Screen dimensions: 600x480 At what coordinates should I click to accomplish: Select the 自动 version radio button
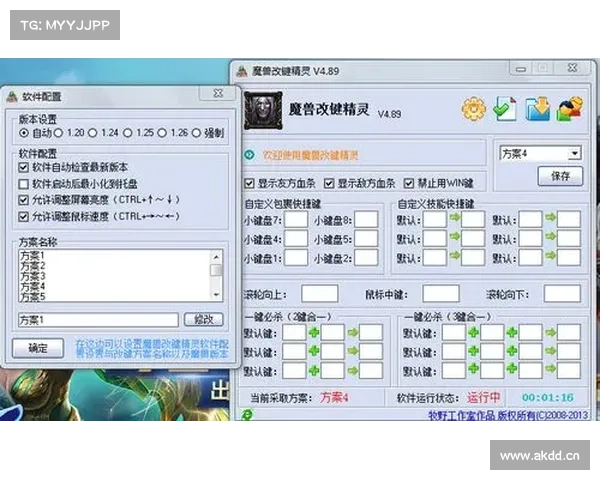pyautogui.click(x=24, y=133)
